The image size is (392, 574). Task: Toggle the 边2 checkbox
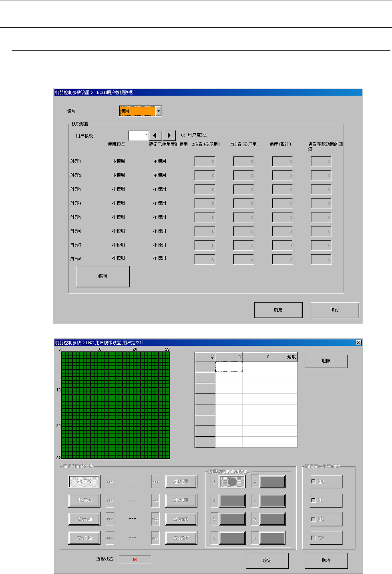pyautogui.click(x=314, y=500)
